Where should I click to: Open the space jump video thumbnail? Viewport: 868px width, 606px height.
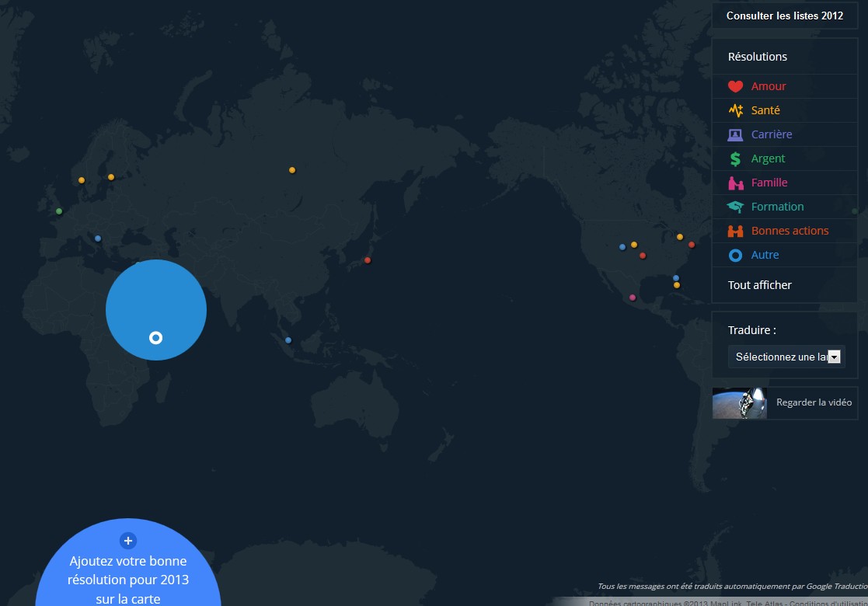point(740,403)
